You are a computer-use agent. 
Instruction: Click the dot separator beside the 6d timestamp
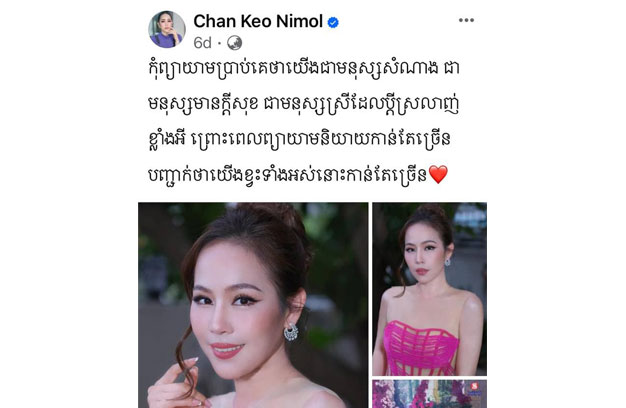pyautogui.click(x=219, y=43)
